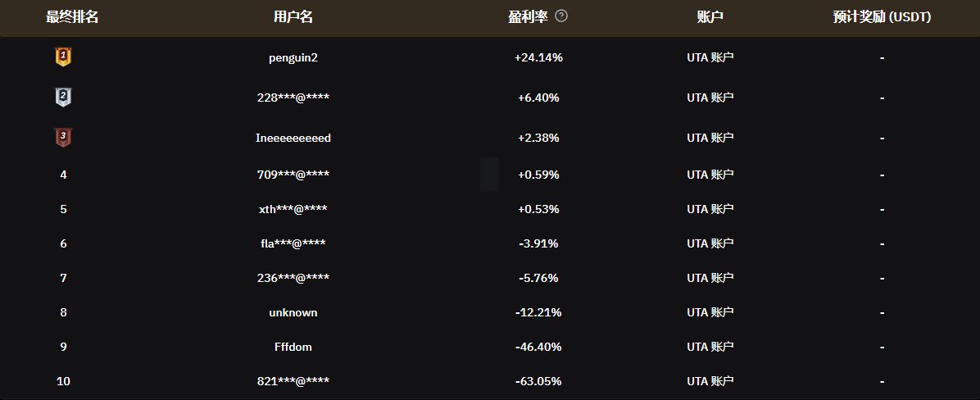This screenshot has width=980, height=400.
Task: Click the bronze third-place rank badge
Action: click(x=63, y=138)
